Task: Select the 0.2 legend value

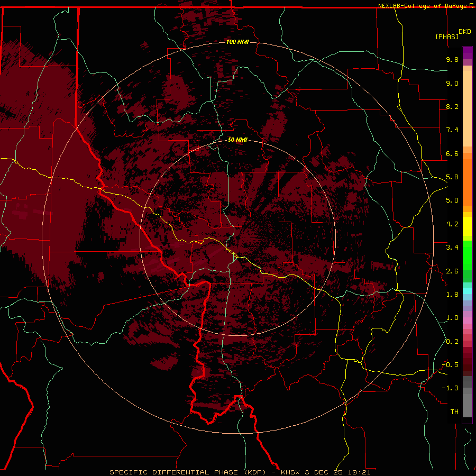Action: tap(452, 342)
